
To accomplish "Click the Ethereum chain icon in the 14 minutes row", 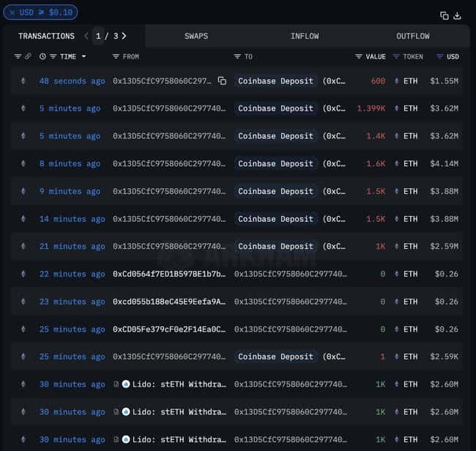I will point(23,218).
